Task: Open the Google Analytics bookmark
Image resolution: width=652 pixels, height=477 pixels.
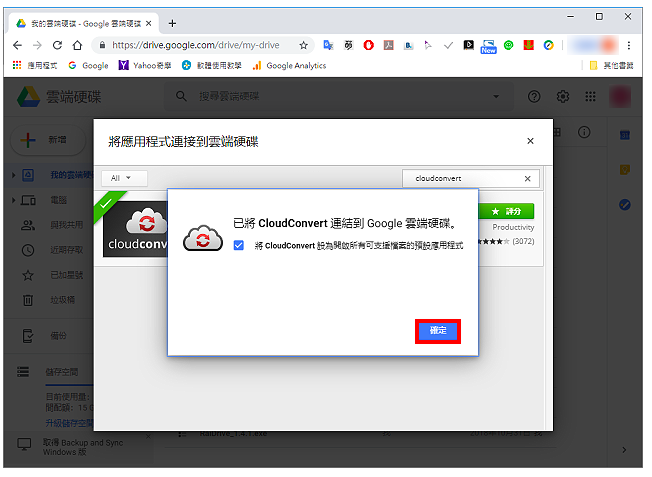Action: point(289,65)
